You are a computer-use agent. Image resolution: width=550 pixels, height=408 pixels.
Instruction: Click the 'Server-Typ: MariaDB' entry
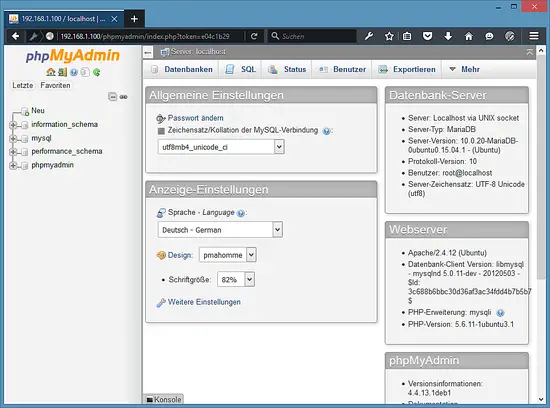[x=442, y=129]
